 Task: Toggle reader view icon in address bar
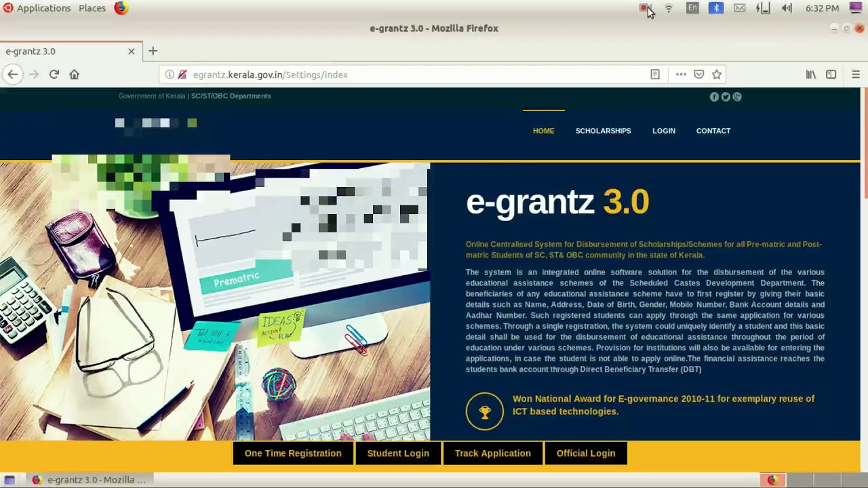tap(655, 75)
